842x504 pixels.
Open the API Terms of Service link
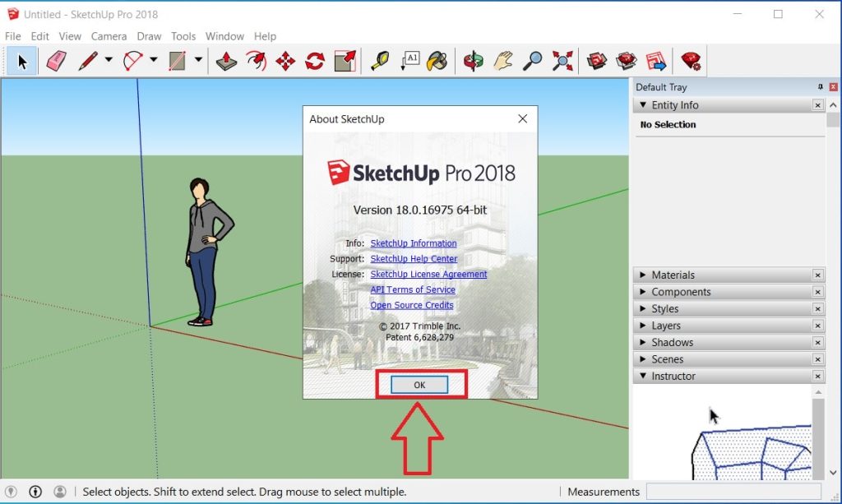pos(413,290)
